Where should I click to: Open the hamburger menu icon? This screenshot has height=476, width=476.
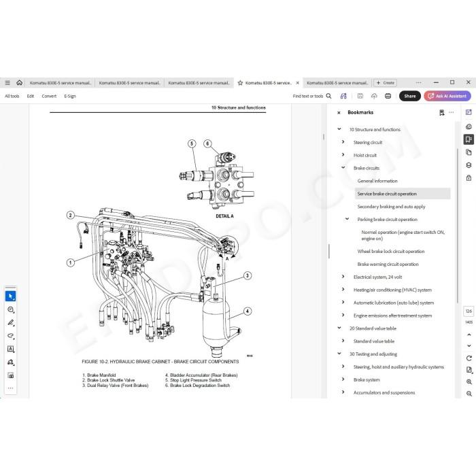[7, 82]
